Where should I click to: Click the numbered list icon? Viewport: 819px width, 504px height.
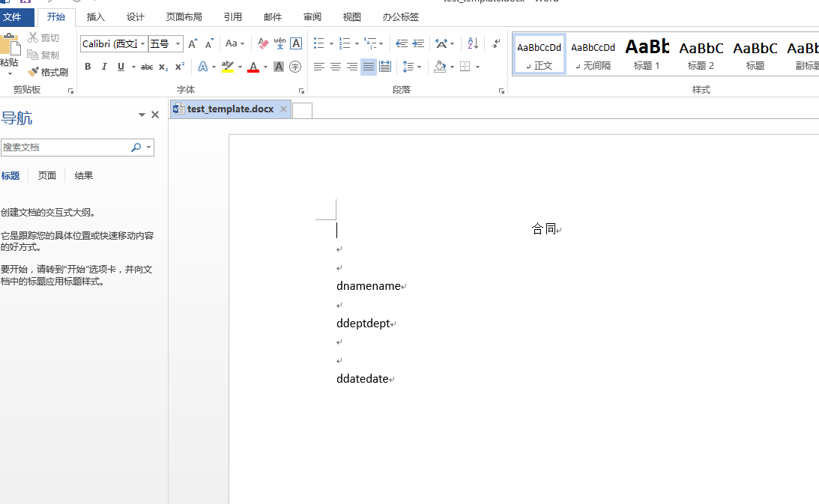[345, 43]
